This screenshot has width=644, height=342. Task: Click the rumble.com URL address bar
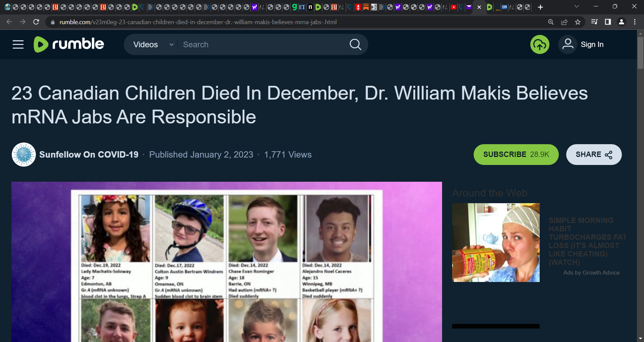tap(198, 22)
